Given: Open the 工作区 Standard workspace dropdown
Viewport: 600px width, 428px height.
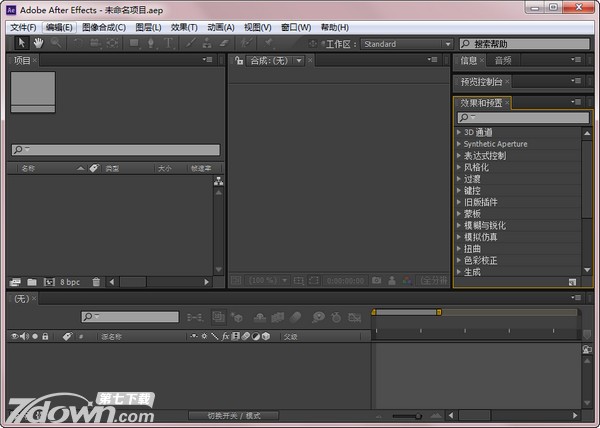Looking at the screenshot, I should (x=406, y=44).
